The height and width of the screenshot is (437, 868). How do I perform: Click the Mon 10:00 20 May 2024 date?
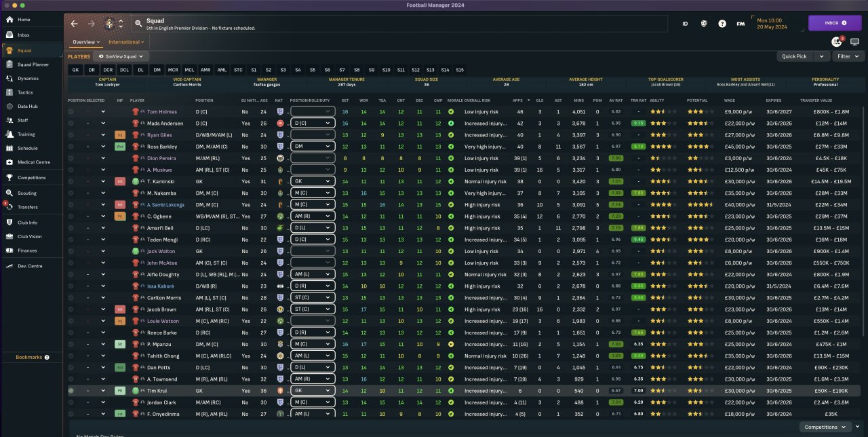pos(772,24)
